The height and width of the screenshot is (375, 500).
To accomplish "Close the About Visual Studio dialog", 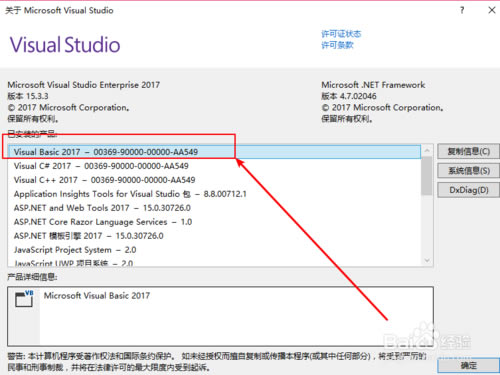I will pos(492,10).
